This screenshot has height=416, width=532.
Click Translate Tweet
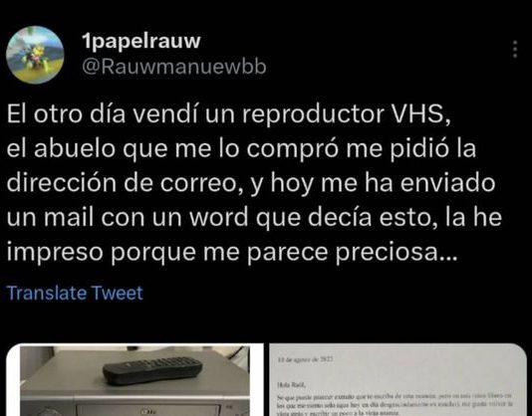tap(75, 293)
